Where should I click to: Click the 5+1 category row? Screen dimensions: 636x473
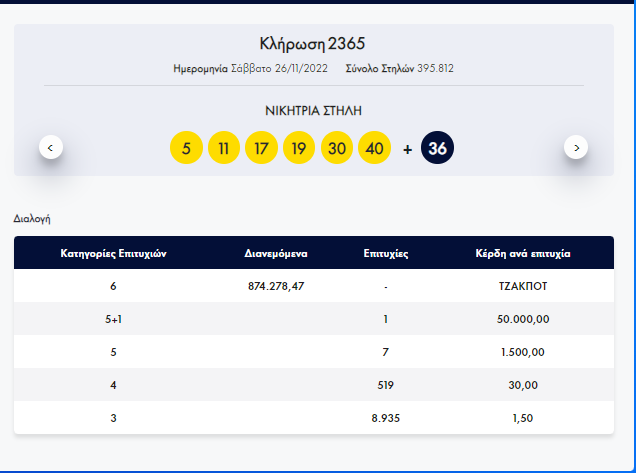(x=113, y=318)
